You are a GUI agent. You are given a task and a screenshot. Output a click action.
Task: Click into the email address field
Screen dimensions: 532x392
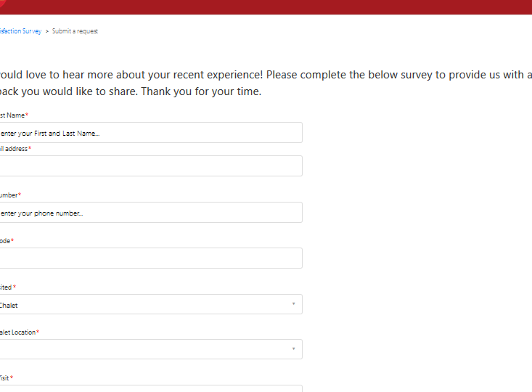click(x=149, y=166)
